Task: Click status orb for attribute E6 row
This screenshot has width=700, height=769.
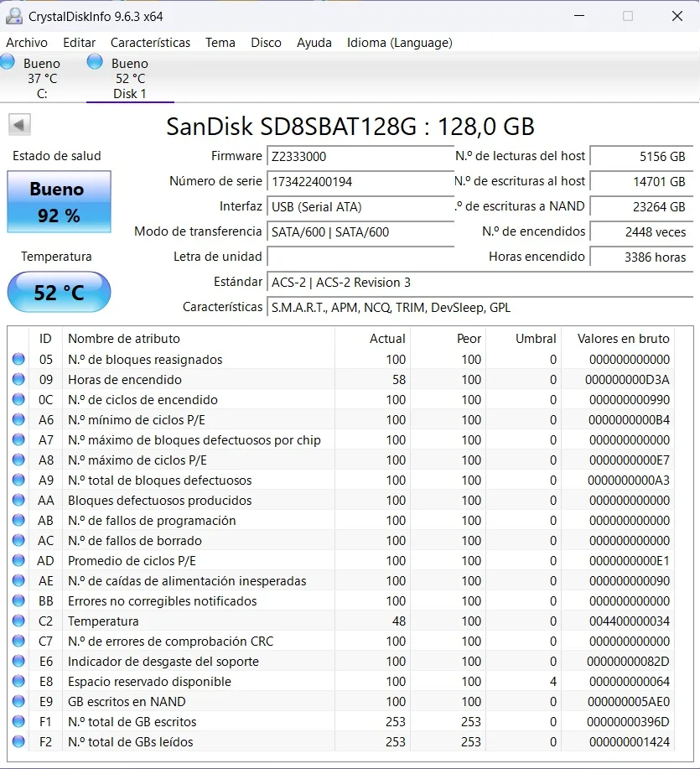Action: (x=18, y=661)
